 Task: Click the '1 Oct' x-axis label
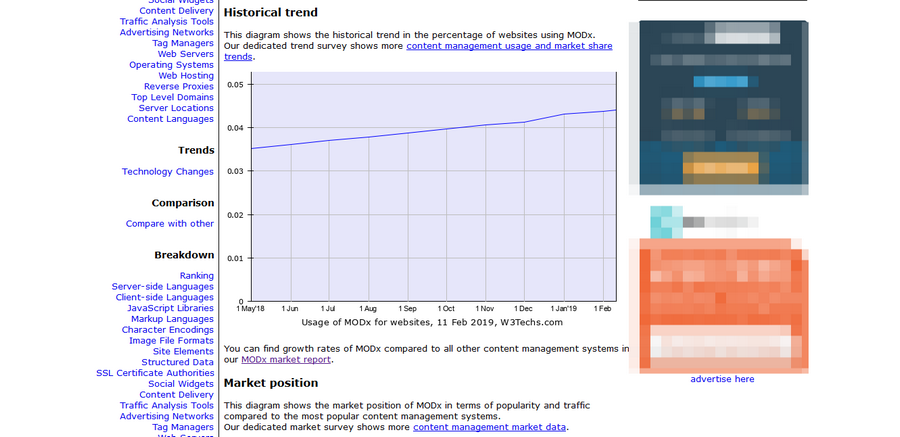445,309
